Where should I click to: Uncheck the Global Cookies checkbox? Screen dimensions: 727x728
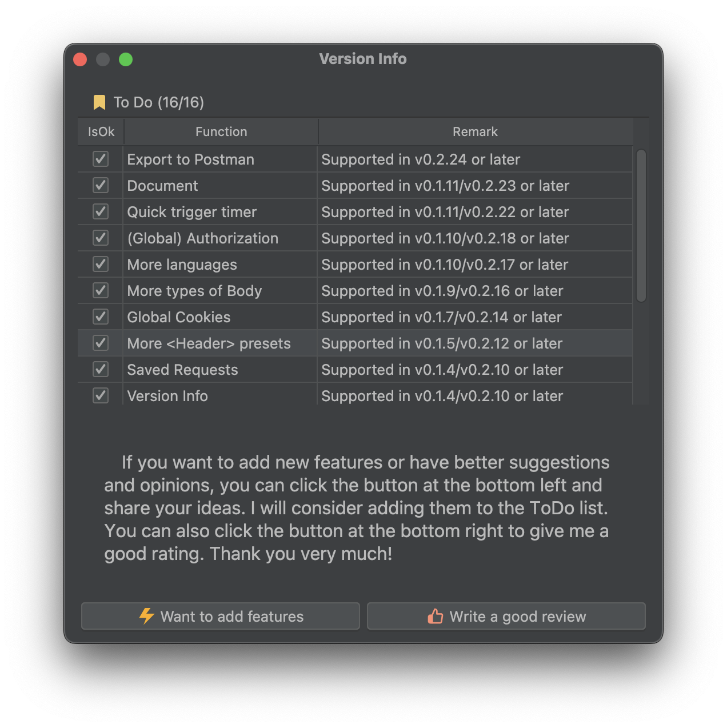click(100, 317)
